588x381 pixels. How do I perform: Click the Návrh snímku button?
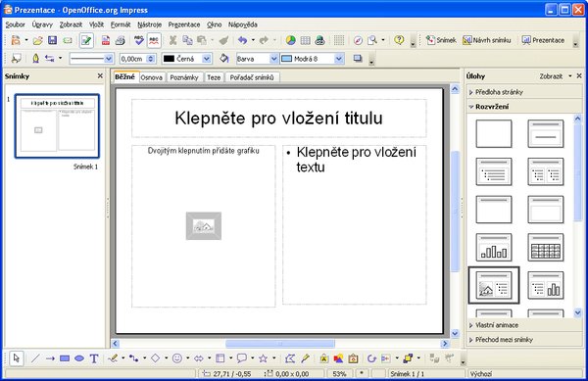pyautogui.click(x=487, y=40)
